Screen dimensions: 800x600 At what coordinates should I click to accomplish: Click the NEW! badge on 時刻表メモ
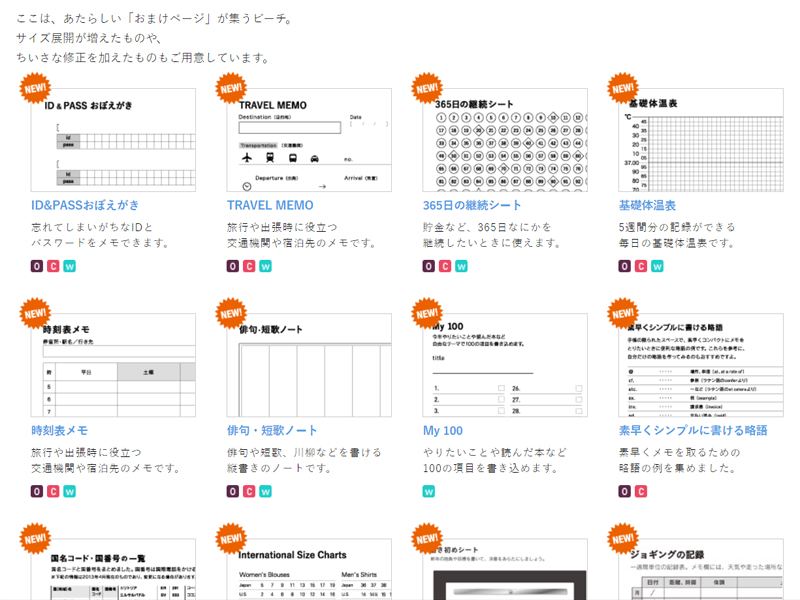[x=35, y=313]
